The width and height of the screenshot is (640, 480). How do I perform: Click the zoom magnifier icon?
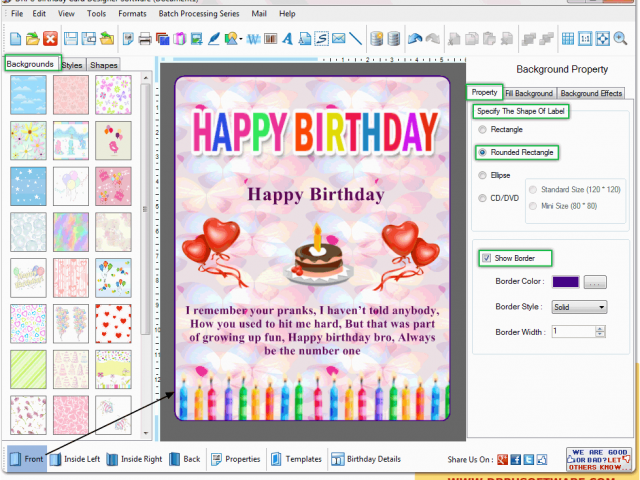(x=620, y=39)
